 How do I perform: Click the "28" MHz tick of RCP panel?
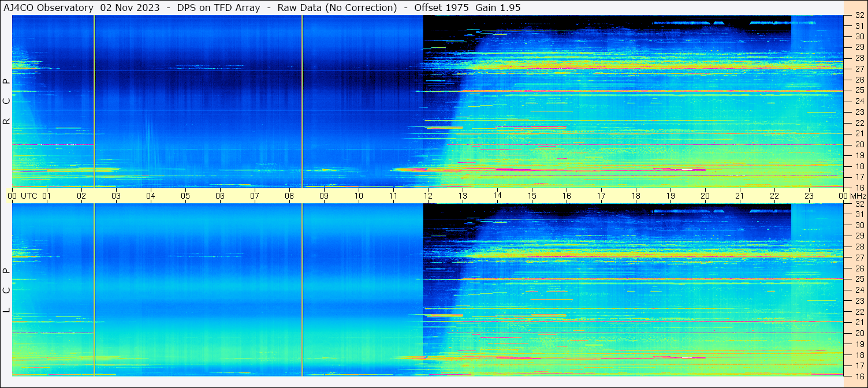859,58
